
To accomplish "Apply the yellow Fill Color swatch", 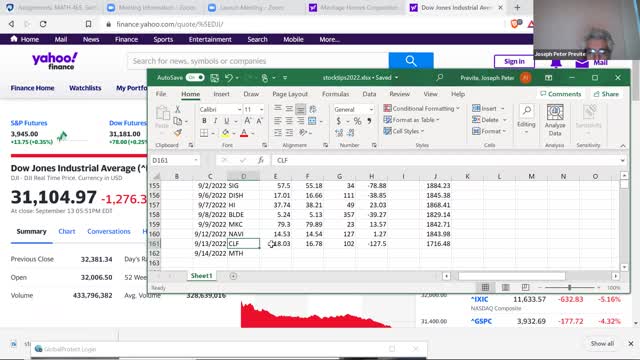I will click(x=225, y=133).
